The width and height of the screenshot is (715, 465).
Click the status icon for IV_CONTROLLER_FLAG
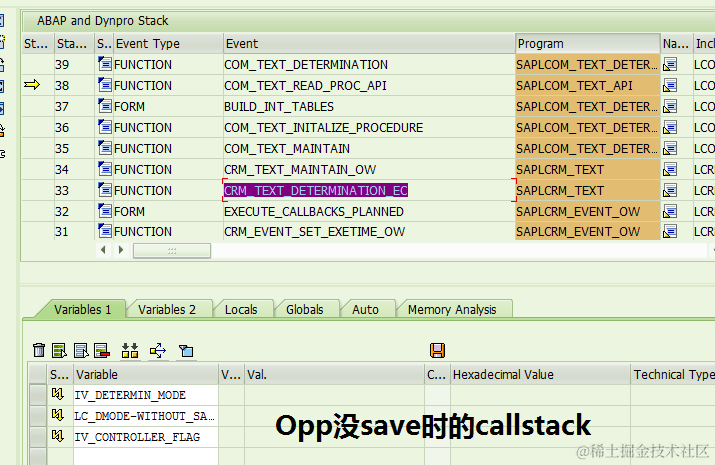pyautogui.click(x=57, y=436)
